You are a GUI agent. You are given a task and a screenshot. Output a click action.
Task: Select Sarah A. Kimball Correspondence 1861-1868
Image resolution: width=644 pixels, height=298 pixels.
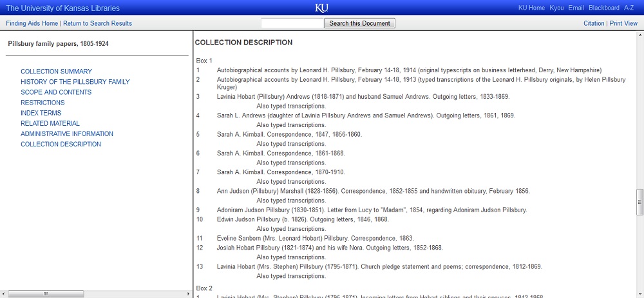pyautogui.click(x=281, y=154)
